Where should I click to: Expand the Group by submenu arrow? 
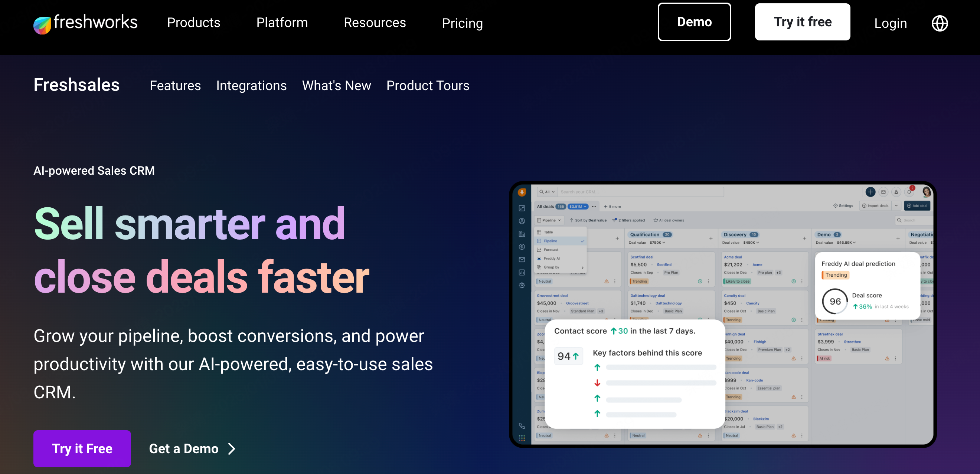click(x=582, y=268)
